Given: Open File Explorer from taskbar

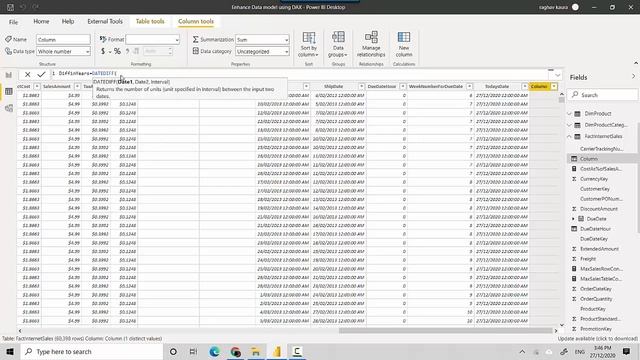Looking at the screenshot, I should tap(256, 351).
